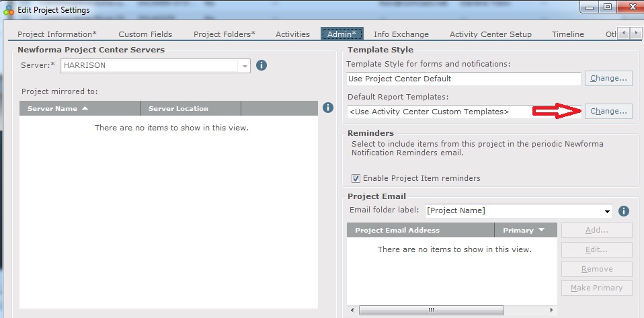The width and height of the screenshot is (644, 318).
Task: Click the Server Location column header
Action: pyautogui.click(x=190, y=108)
